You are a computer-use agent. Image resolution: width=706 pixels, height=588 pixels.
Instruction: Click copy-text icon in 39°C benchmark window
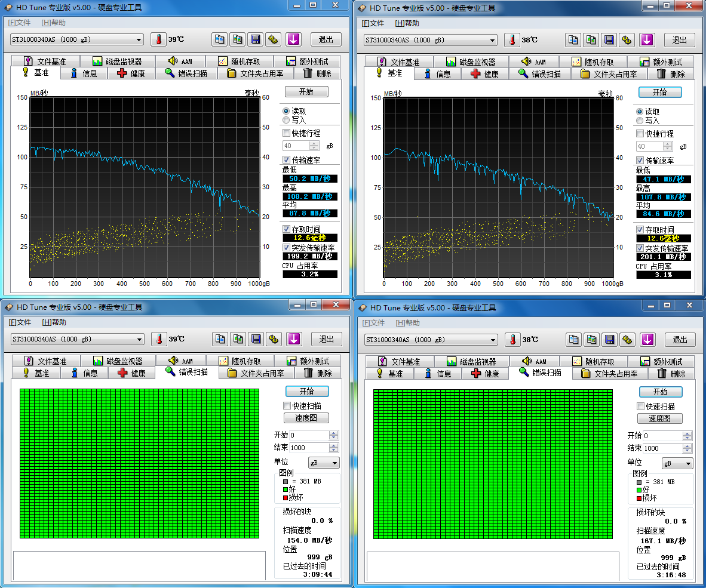220,39
